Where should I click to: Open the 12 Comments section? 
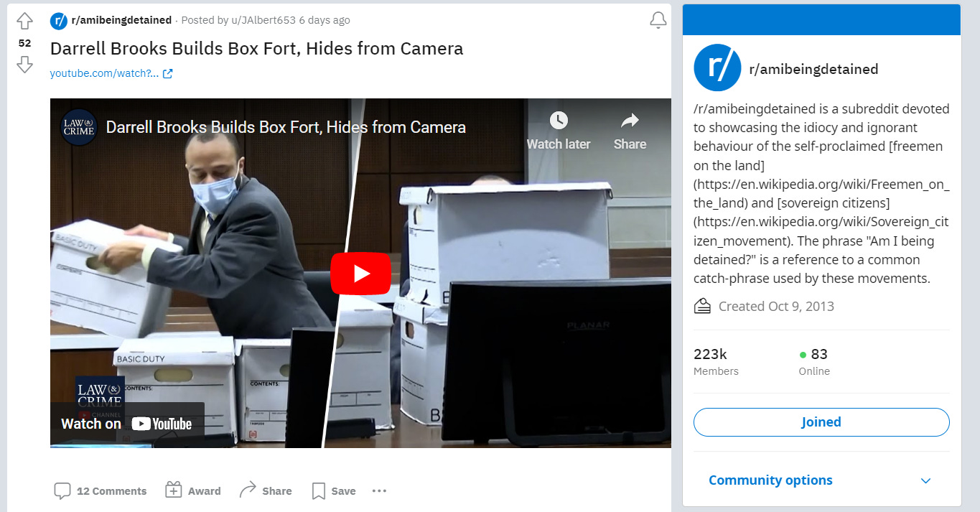[x=101, y=491]
